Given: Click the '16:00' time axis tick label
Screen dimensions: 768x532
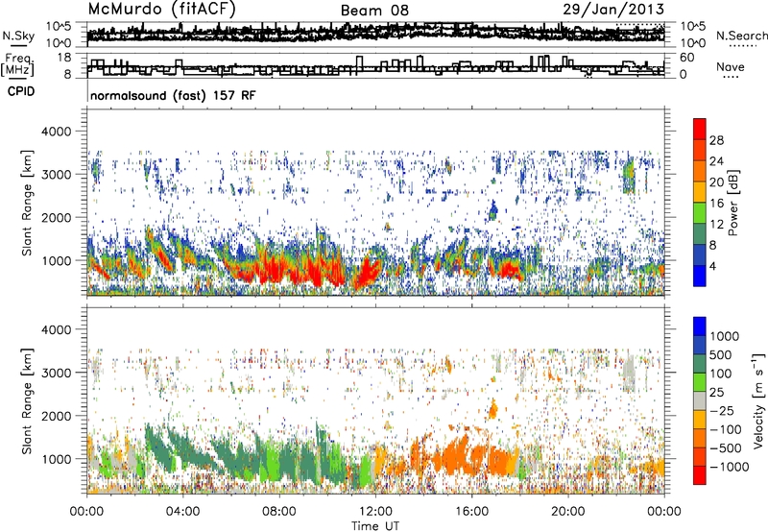Looking at the screenshot, I should pyautogui.click(x=471, y=512).
